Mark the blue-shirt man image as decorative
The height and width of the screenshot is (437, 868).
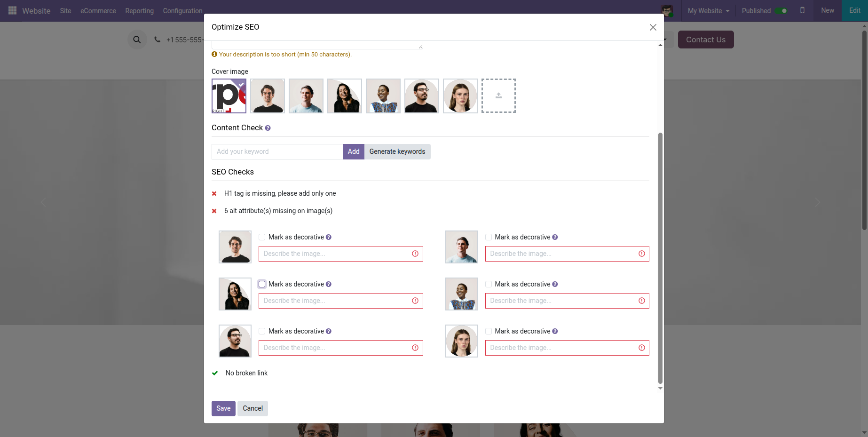coord(489,237)
